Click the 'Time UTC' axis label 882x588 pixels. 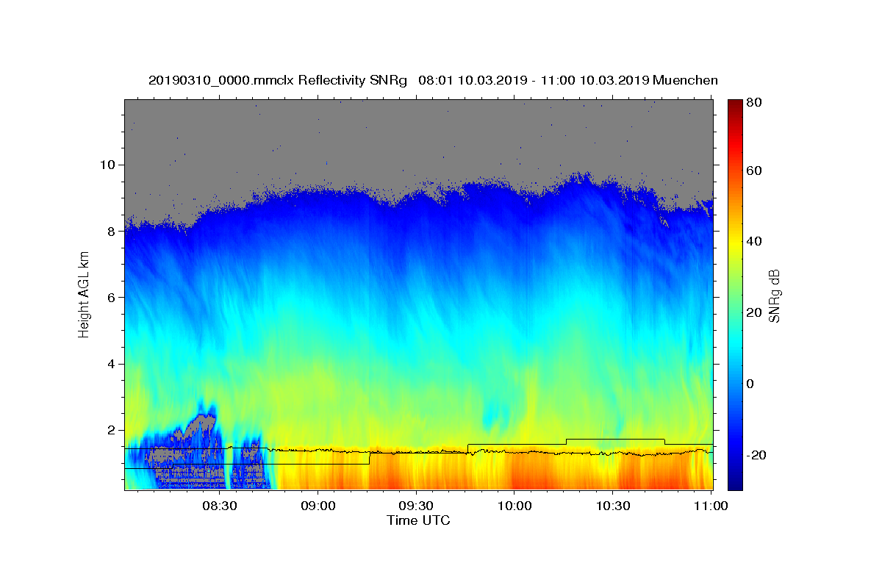click(x=418, y=520)
